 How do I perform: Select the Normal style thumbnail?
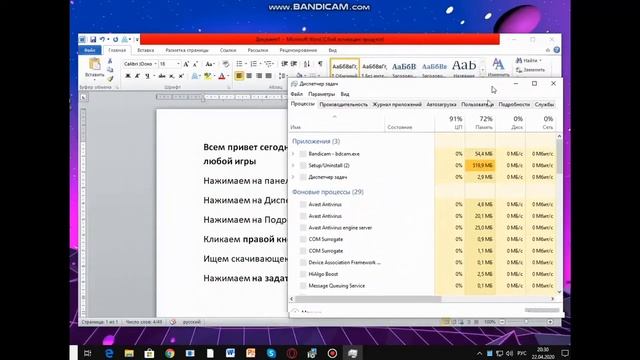click(x=345, y=68)
